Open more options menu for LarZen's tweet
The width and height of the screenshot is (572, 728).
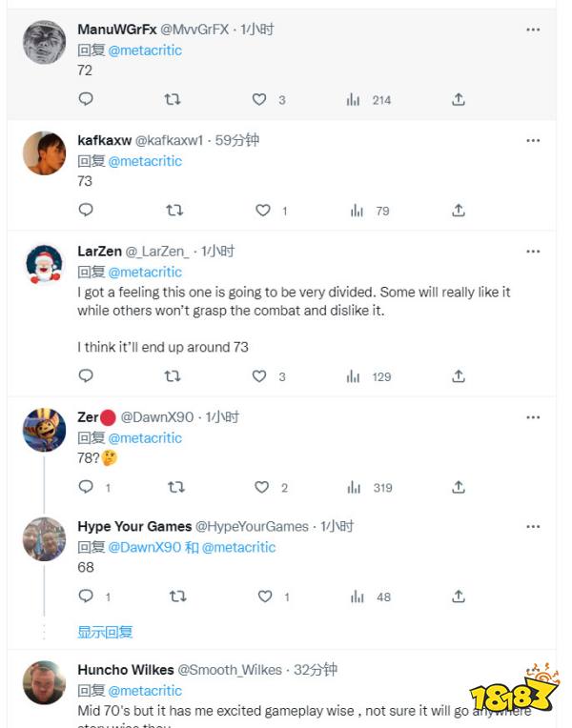click(x=533, y=252)
